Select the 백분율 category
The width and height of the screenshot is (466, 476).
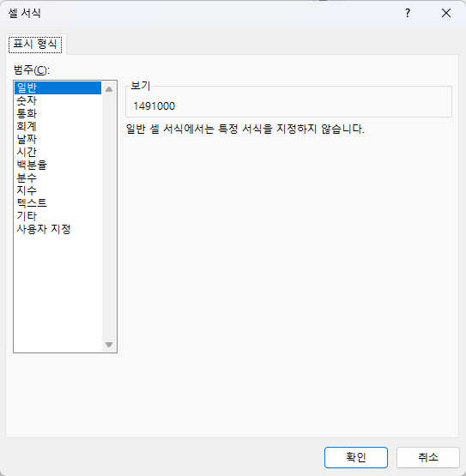57,165
